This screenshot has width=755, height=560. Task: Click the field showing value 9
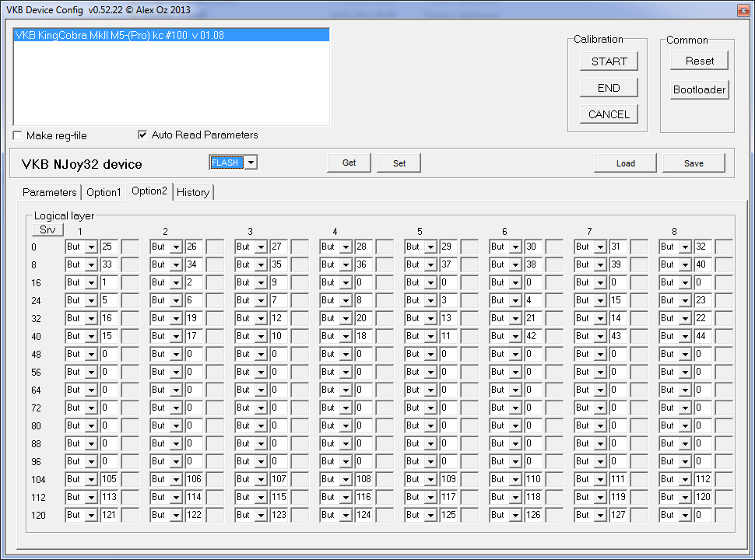279,282
